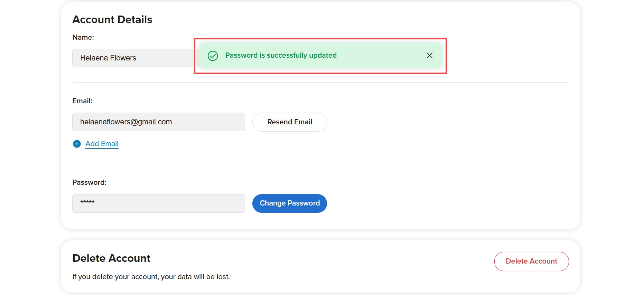The height and width of the screenshot is (295, 644).
Task: Open the Add Email link
Action: pyautogui.click(x=102, y=144)
